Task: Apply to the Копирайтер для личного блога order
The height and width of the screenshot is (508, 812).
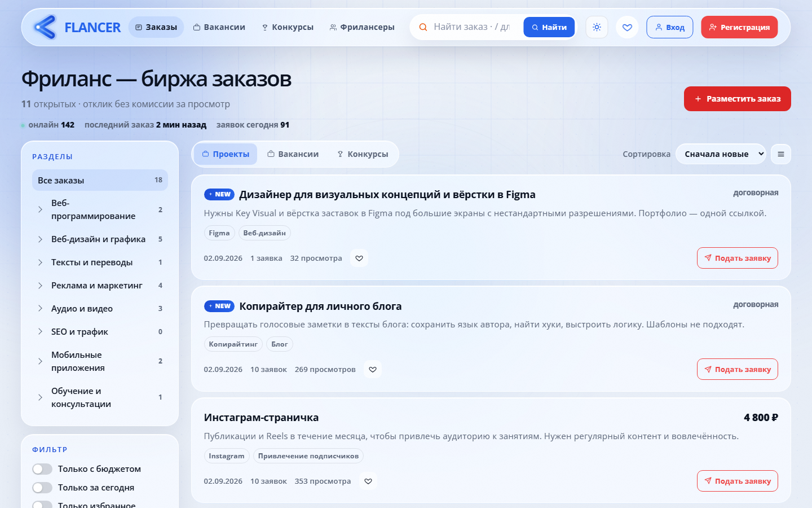Action: [x=738, y=369]
